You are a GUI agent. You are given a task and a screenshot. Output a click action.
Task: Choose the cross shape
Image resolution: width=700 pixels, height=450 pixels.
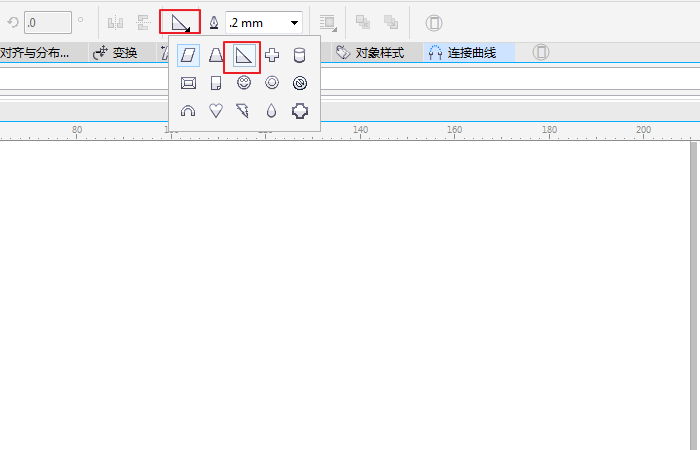click(271, 57)
